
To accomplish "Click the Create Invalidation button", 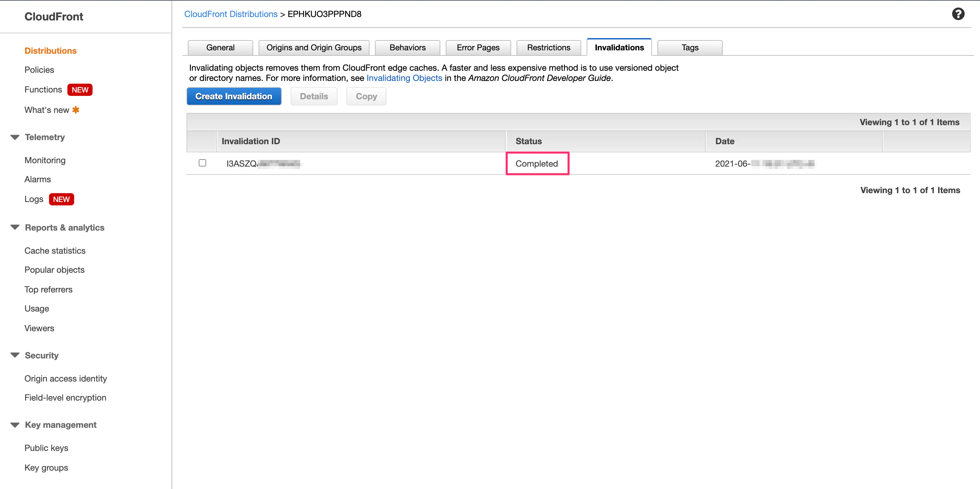I will click(x=234, y=96).
